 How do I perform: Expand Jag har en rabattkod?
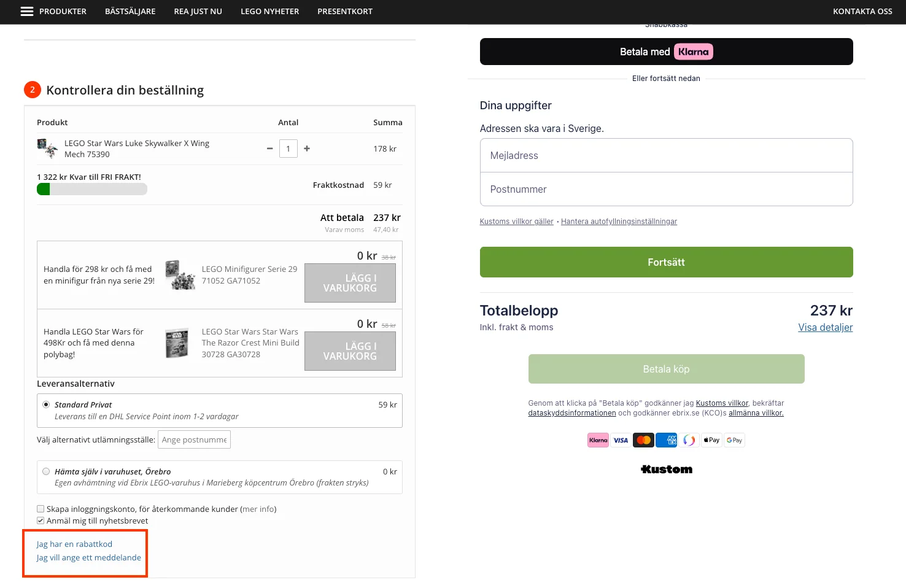[74, 544]
